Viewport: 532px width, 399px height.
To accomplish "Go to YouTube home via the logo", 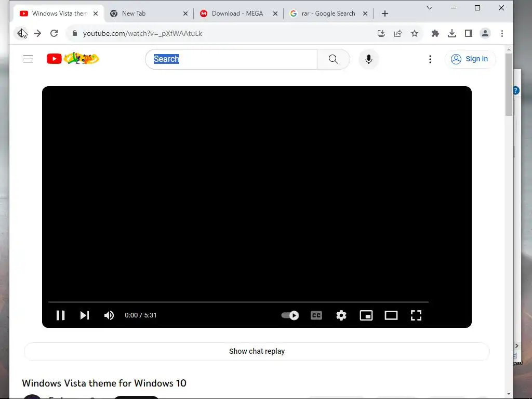I will [x=73, y=59].
